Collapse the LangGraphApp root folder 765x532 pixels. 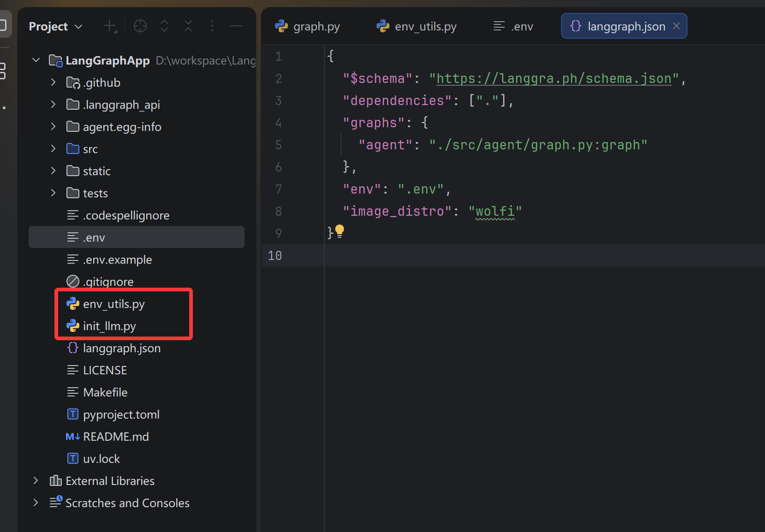click(x=36, y=60)
